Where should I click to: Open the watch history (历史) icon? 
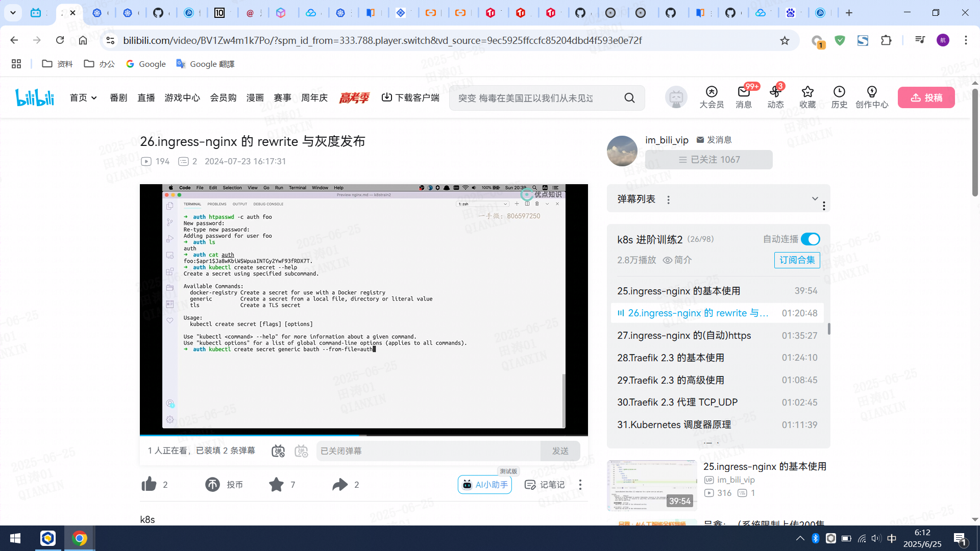click(839, 92)
